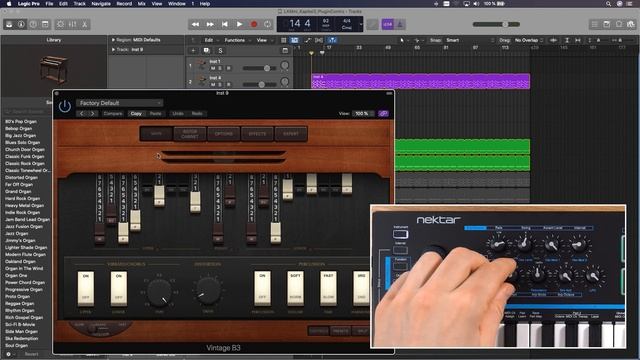640x360 pixels.
Task: Mute track Inst 1
Action: [213, 68]
